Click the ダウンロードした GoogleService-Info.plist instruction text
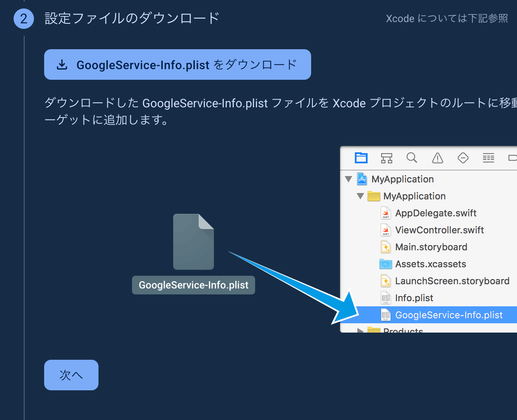This screenshot has width=517, height=420. pyautogui.click(x=281, y=111)
